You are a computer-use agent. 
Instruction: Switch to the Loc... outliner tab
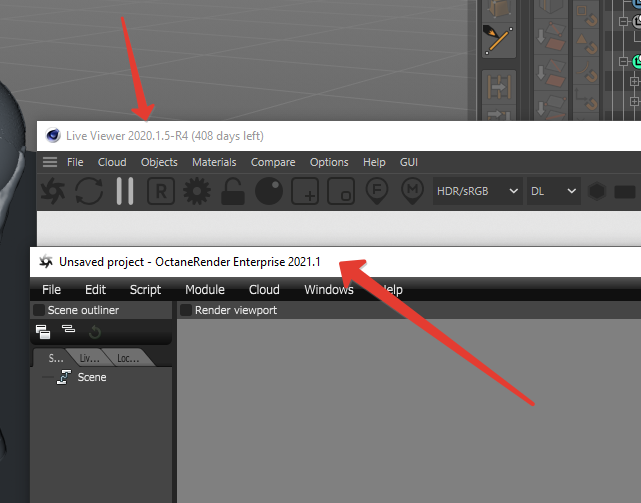pos(128,358)
